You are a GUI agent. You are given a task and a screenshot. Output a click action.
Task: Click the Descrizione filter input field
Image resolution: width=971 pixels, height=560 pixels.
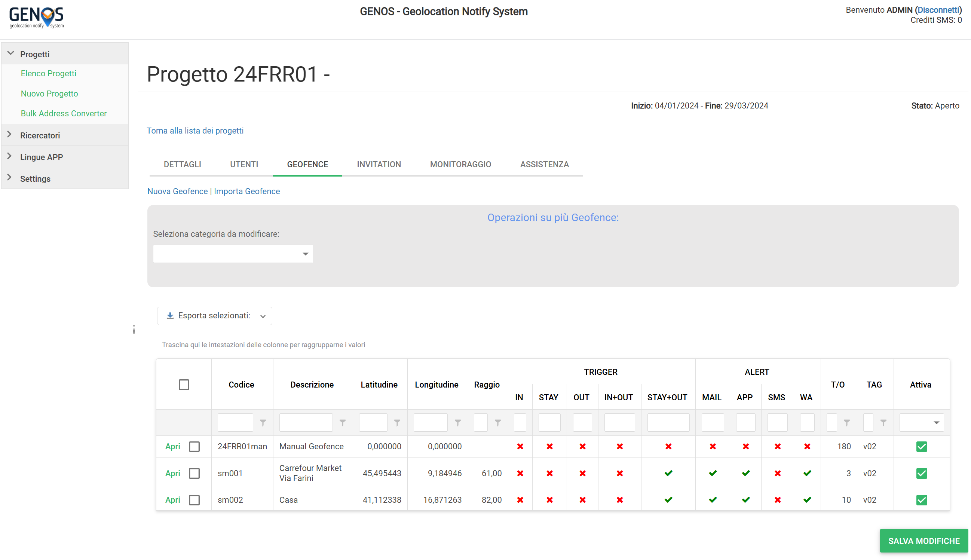pos(306,422)
